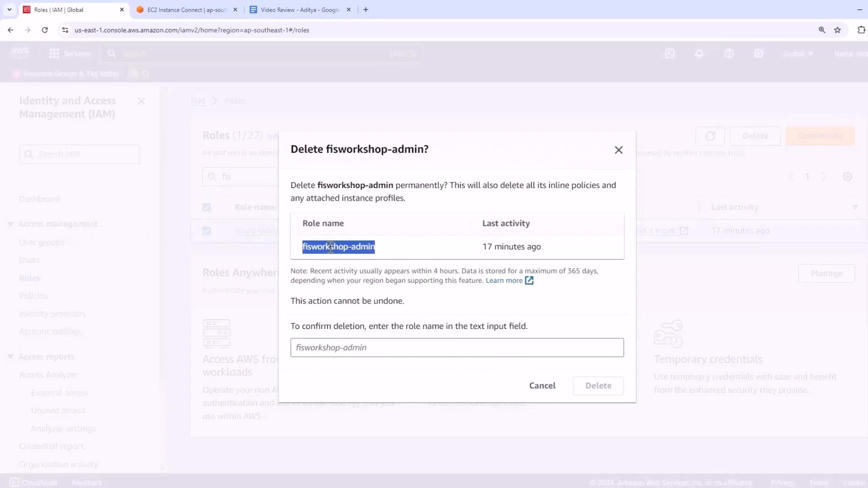Open the AWS help question mark icon
The height and width of the screenshot is (488, 868).
tap(729, 53)
